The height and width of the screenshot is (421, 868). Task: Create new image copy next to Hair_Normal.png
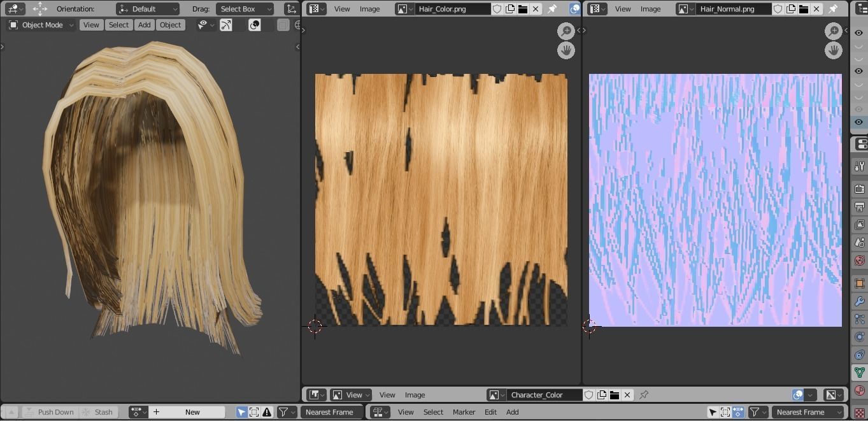click(791, 9)
